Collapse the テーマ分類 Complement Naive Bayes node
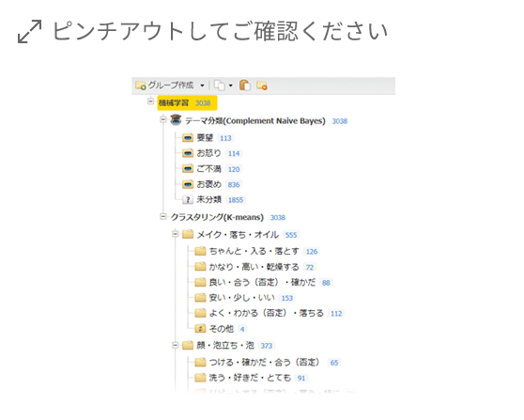 tap(163, 119)
